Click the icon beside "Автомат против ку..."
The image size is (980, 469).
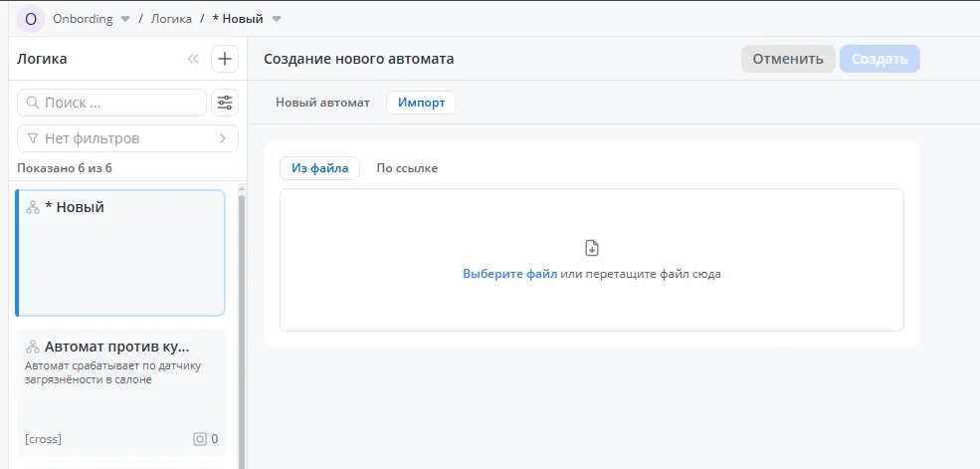pos(33,347)
